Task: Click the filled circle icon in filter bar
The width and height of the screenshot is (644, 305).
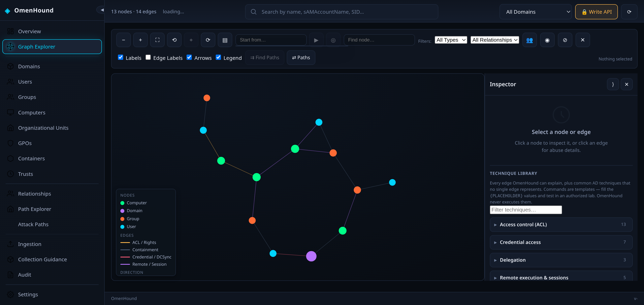Action: point(547,40)
